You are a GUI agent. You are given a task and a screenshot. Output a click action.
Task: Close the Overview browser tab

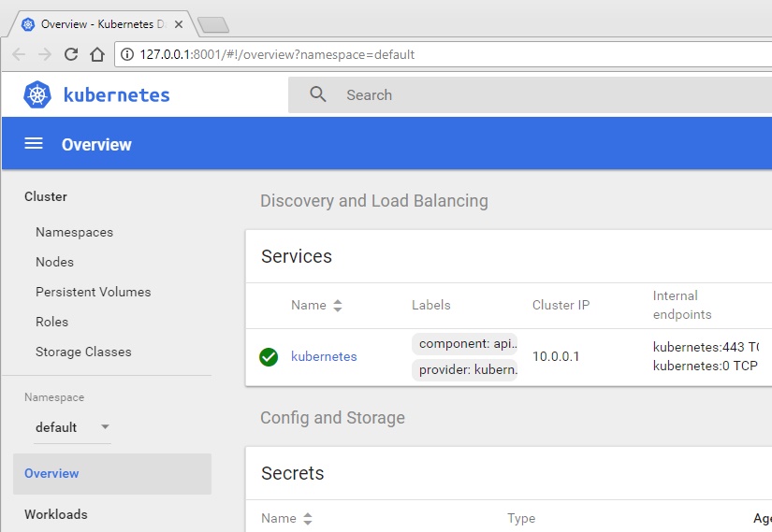coord(179,24)
